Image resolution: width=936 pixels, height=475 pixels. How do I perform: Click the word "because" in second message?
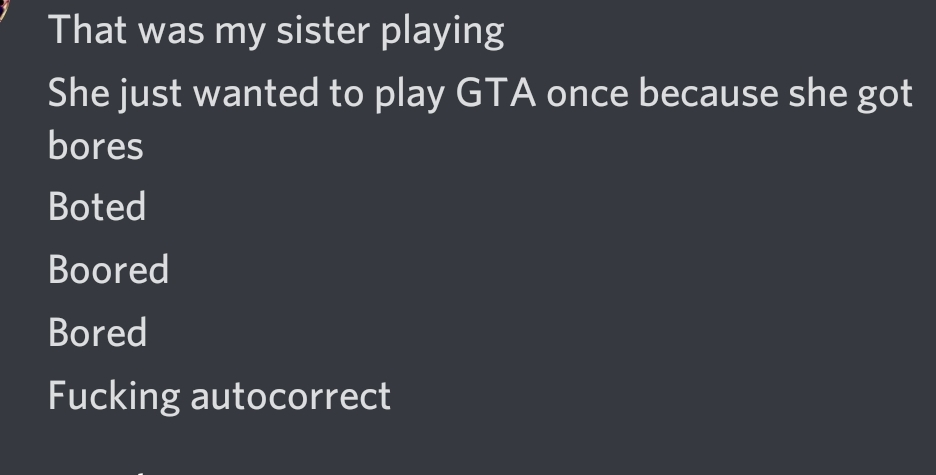pyautogui.click(x=708, y=94)
